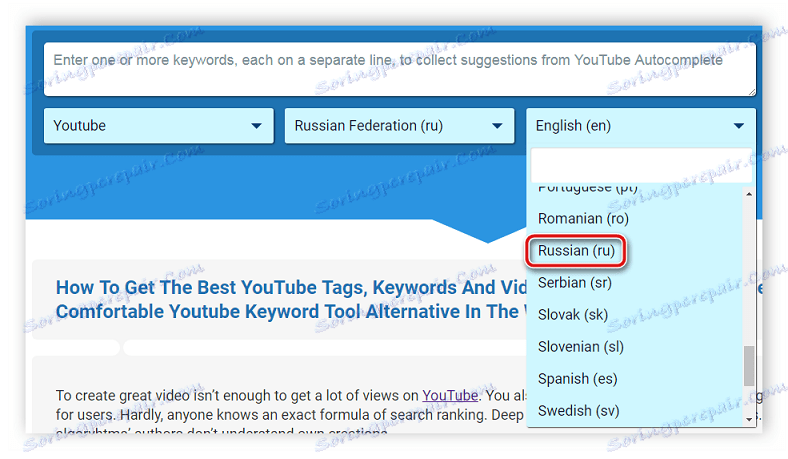Image resolution: width=788 pixels, height=459 pixels.
Task: Click the language list scroll down arrow
Action: tap(749, 419)
